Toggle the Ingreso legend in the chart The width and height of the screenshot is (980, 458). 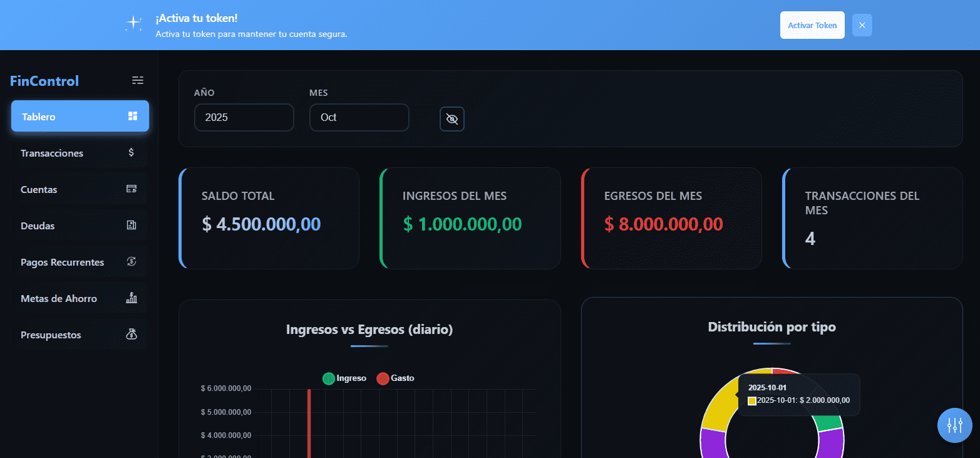click(344, 378)
